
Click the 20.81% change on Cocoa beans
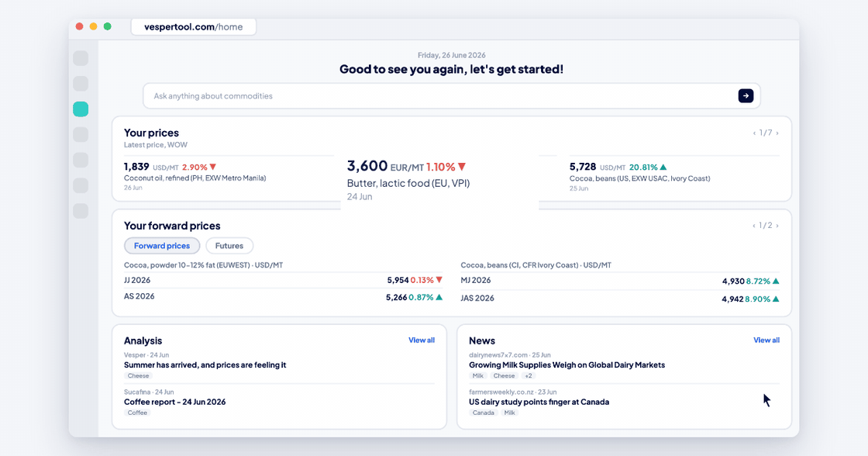coord(648,168)
